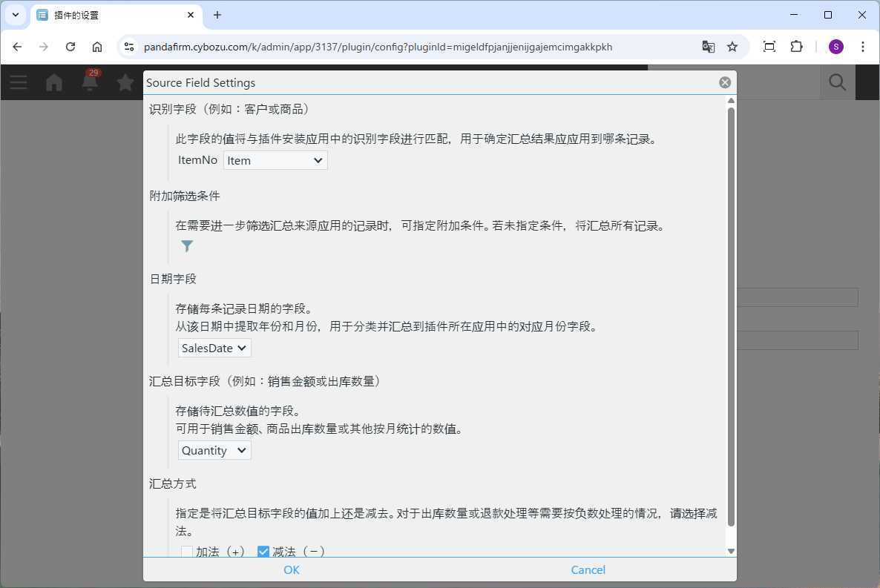The image size is (880, 588).
Task: Open the hamburger navigation menu
Action: coord(19,82)
